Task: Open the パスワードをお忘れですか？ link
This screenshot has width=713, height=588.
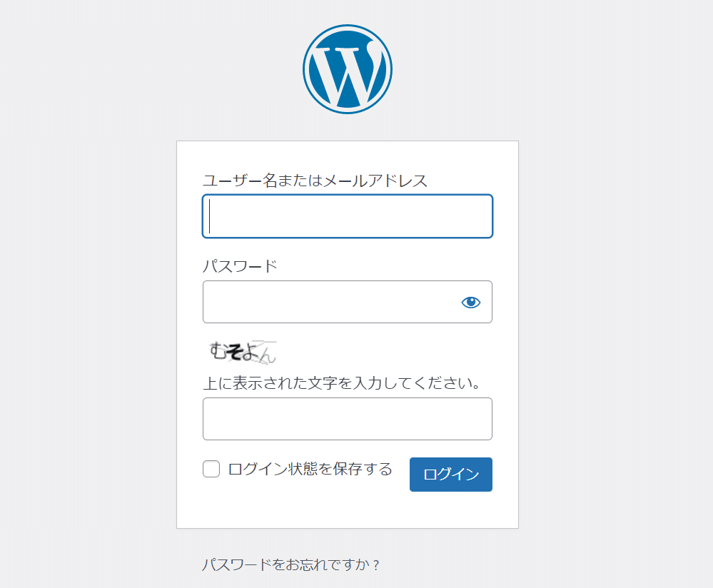Action: [x=290, y=564]
